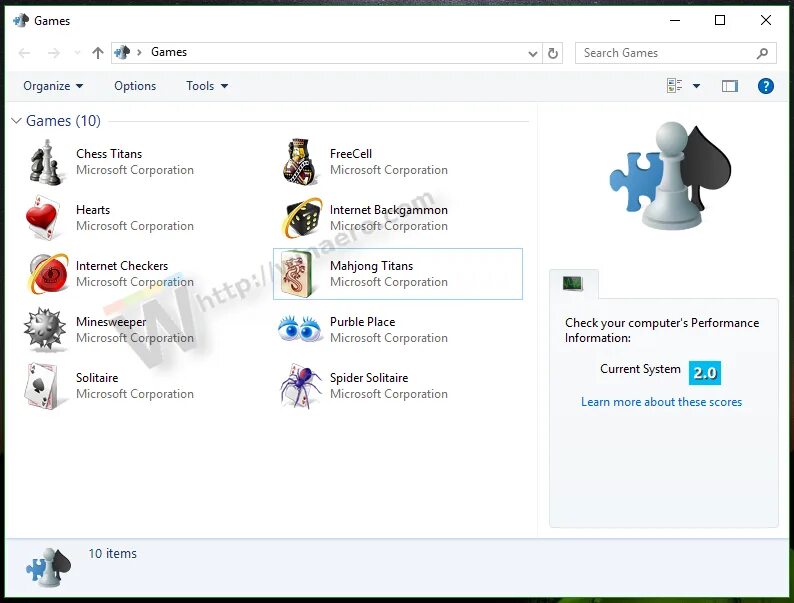Image resolution: width=794 pixels, height=603 pixels.
Task: Maximize the Games window
Action: 720,20
